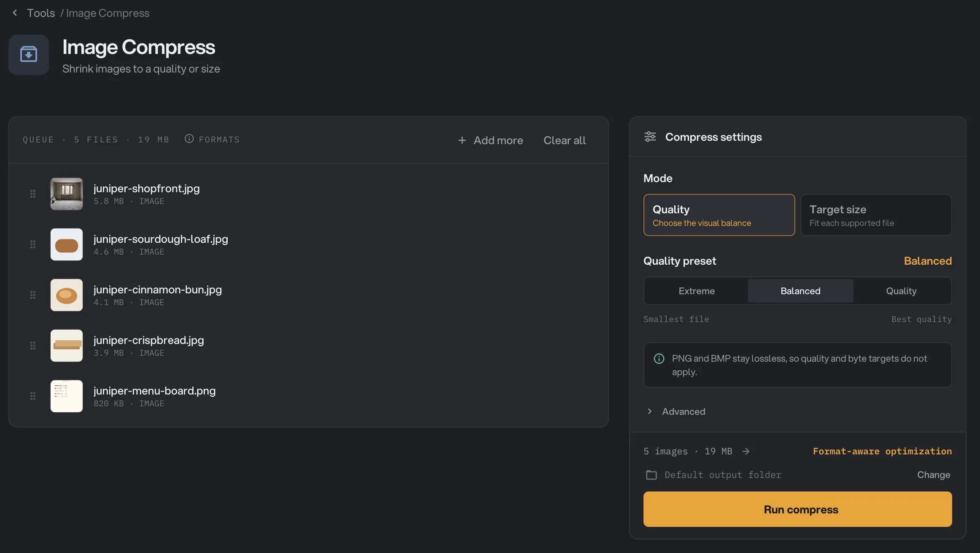Clear all files from the queue
980x553 pixels.
coord(564,140)
